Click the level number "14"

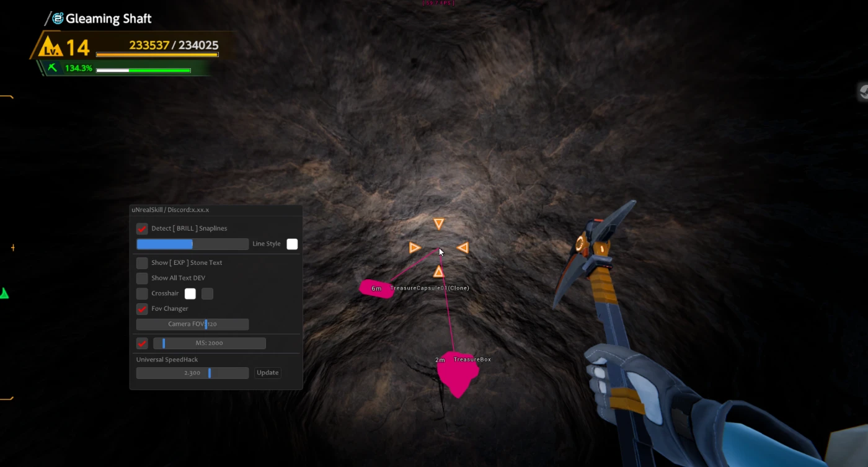pos(78,47)
